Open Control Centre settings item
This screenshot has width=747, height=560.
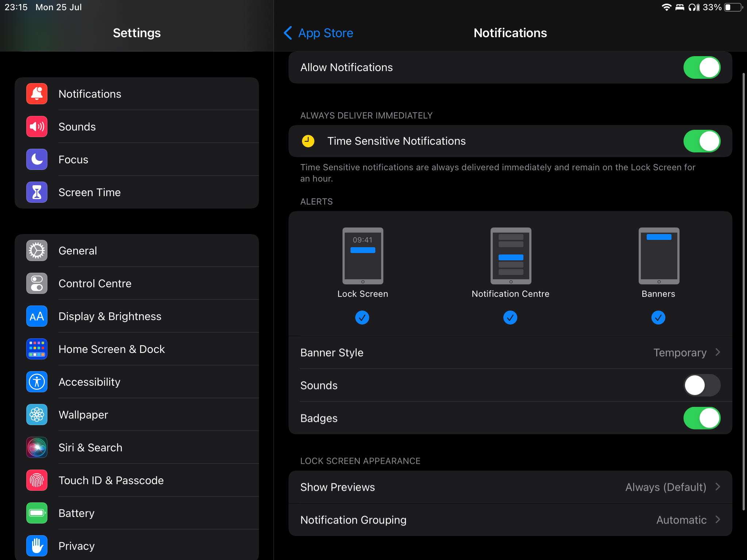pos(95,284)
